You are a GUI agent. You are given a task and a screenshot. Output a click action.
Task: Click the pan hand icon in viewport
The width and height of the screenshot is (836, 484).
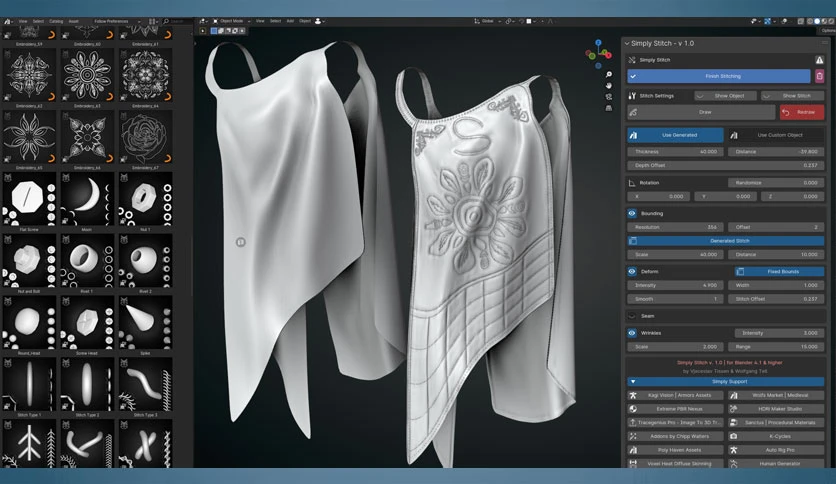tap(608, 86)
